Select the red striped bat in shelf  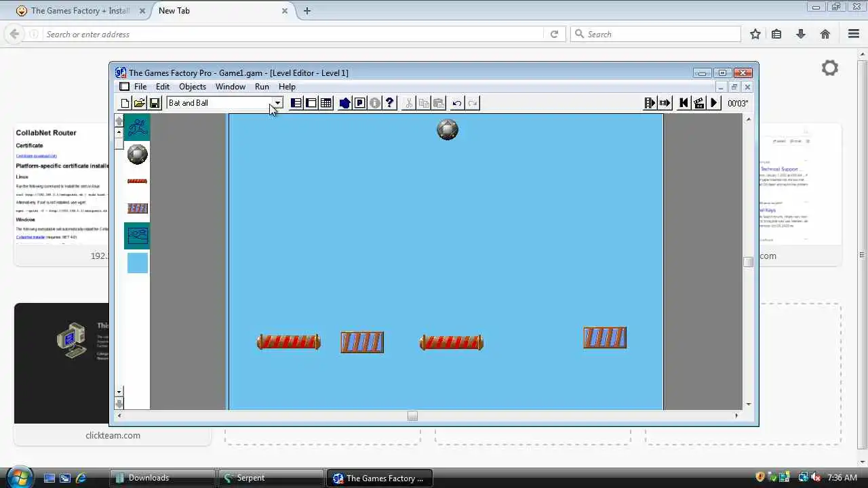pyautogui.click(x=137, y=182)
